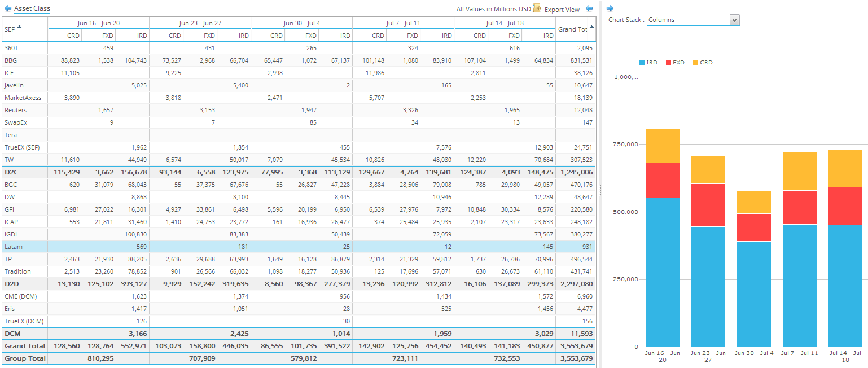This screenshot has width=868, height=368.
Task: Select the Jun 30 - Jul 4 column header
Action: (x=302, y=23)
